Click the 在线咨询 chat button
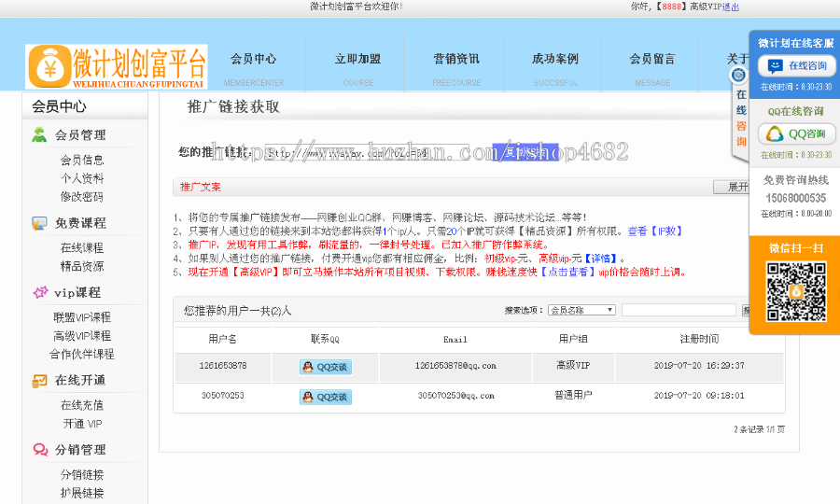 [797, 66]
